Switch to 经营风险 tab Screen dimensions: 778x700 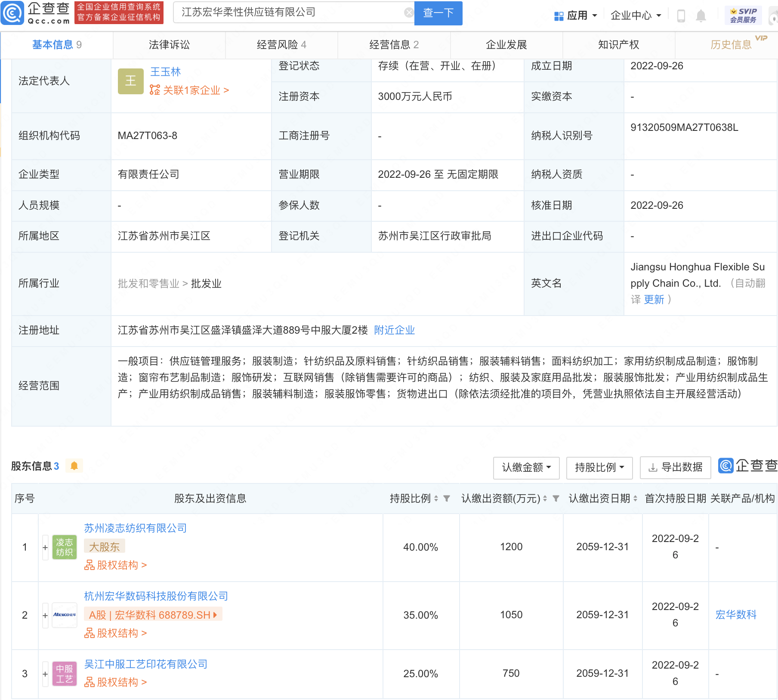[x=281, y=45]
